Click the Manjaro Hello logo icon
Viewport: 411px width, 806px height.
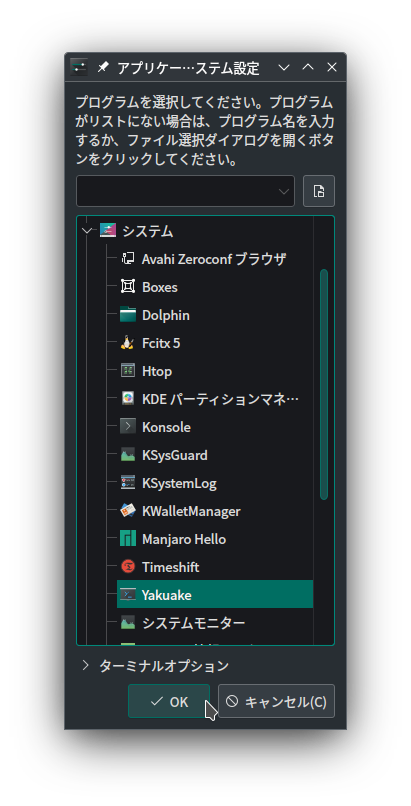tap(127, 539)
